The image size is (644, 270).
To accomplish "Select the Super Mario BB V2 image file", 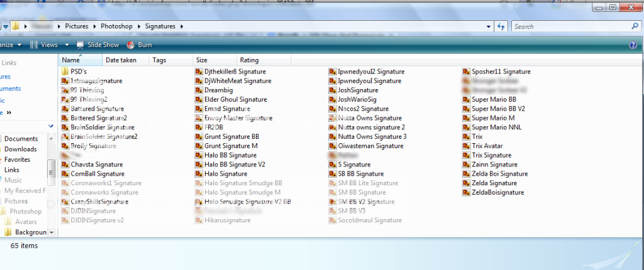I will [498, 109].
